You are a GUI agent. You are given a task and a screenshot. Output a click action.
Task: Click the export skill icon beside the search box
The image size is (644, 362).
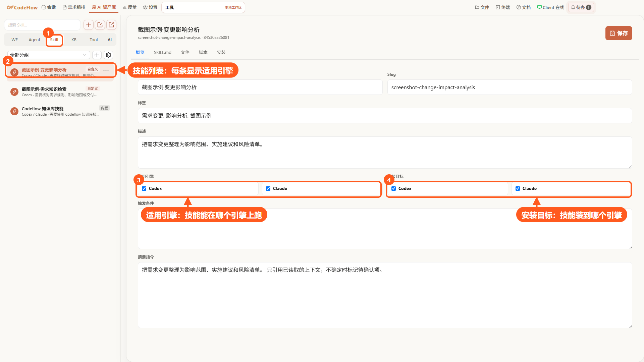(x=111, y=25)
